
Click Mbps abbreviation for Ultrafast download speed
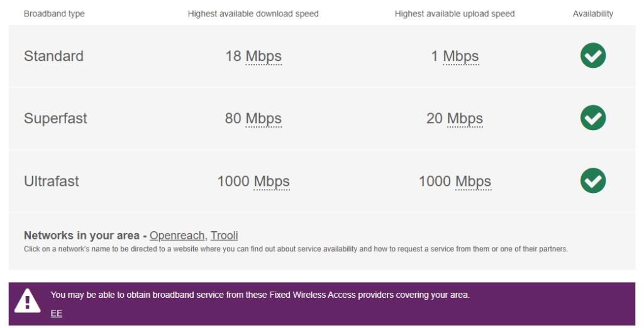[x=272, y=182]
